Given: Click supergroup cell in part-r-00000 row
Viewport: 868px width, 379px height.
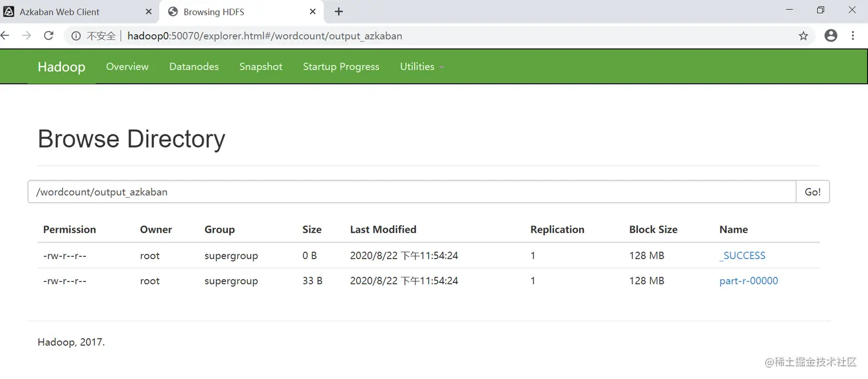Looking at the screenshot, I should point(231,281).
